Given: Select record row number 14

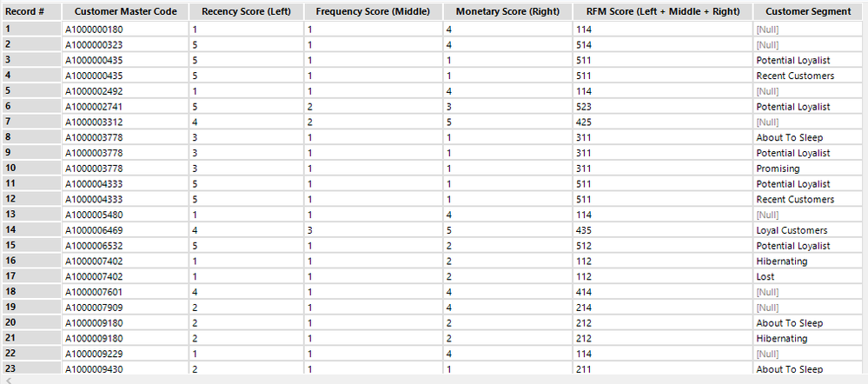Looking at the screenshot, I should click(x=30, y=230).
